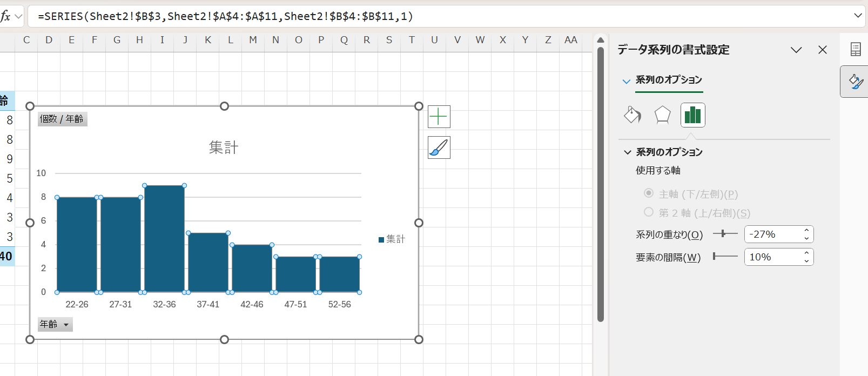Open Chart Styles paintbrush button

click(x=439, y=147)
